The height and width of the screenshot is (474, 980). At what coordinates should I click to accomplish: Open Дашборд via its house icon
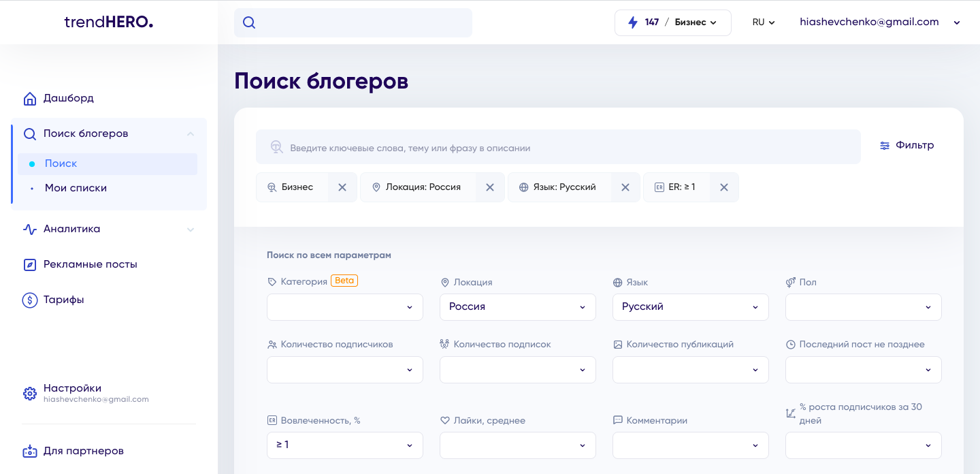click(x=29, y=99)
